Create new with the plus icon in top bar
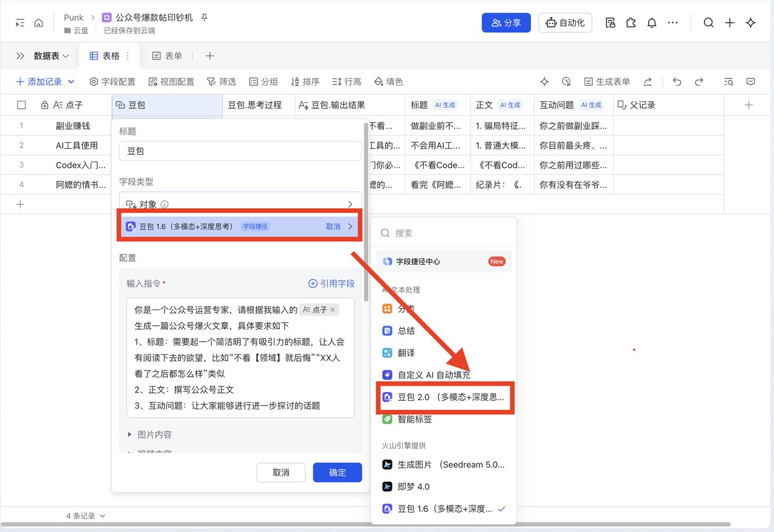 730,23
